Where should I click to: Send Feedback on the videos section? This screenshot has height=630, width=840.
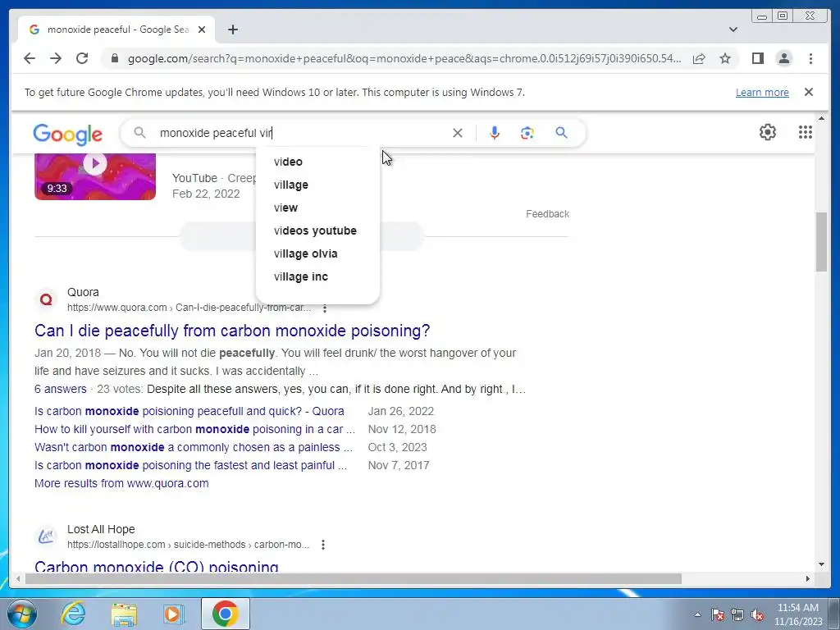pyautogui.click(x=547, y=214)
